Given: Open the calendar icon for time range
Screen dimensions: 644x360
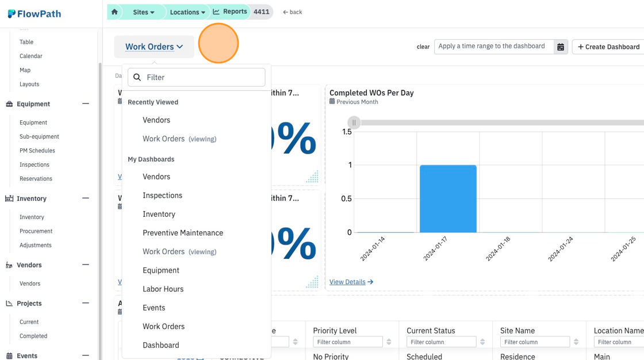Looking at the screenshot, I should tap(561, 47).
